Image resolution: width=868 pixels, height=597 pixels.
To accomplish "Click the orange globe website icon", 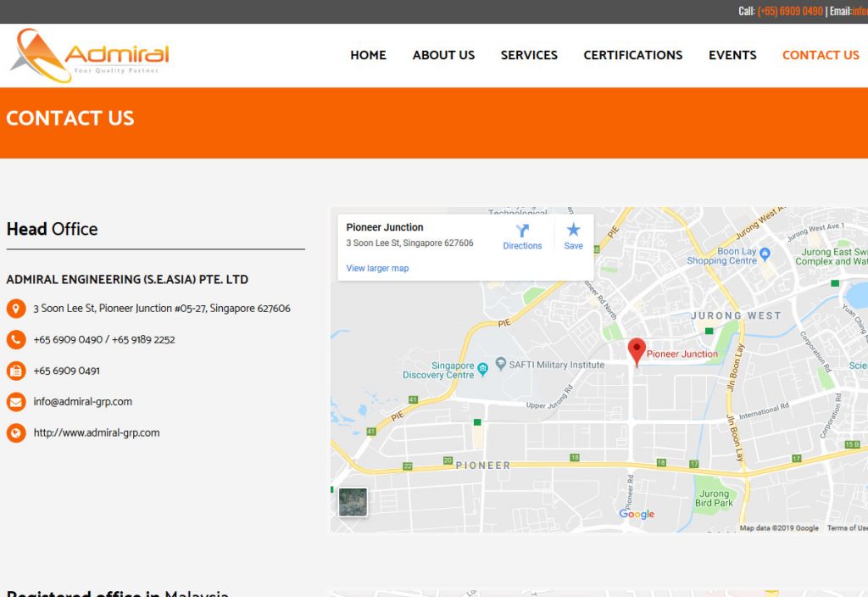I will 15,433.
